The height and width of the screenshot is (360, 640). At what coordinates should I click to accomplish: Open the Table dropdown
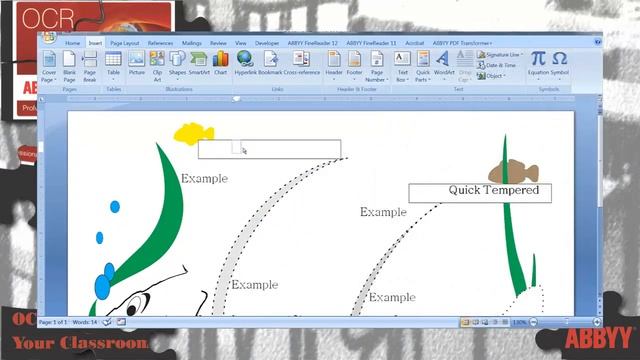[x=113, y=67]
